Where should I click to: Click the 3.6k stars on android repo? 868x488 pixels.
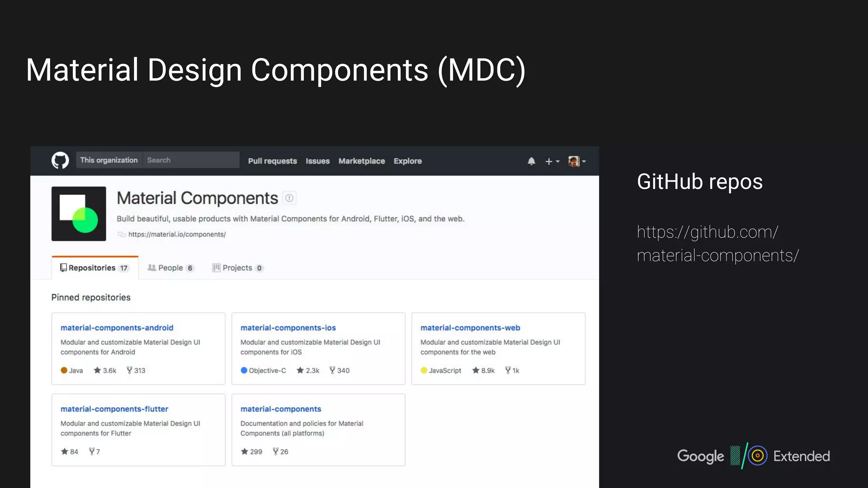pos(105,370)
